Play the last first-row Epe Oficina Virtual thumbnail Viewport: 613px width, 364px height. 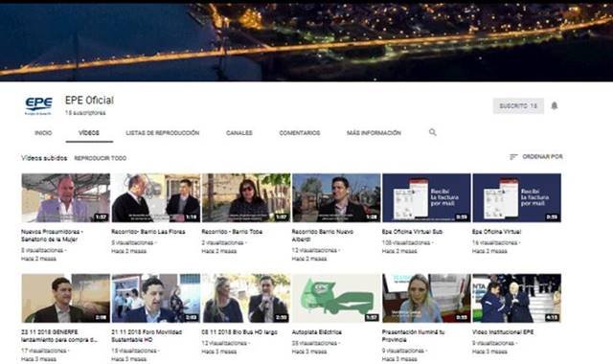pos(517,198)
